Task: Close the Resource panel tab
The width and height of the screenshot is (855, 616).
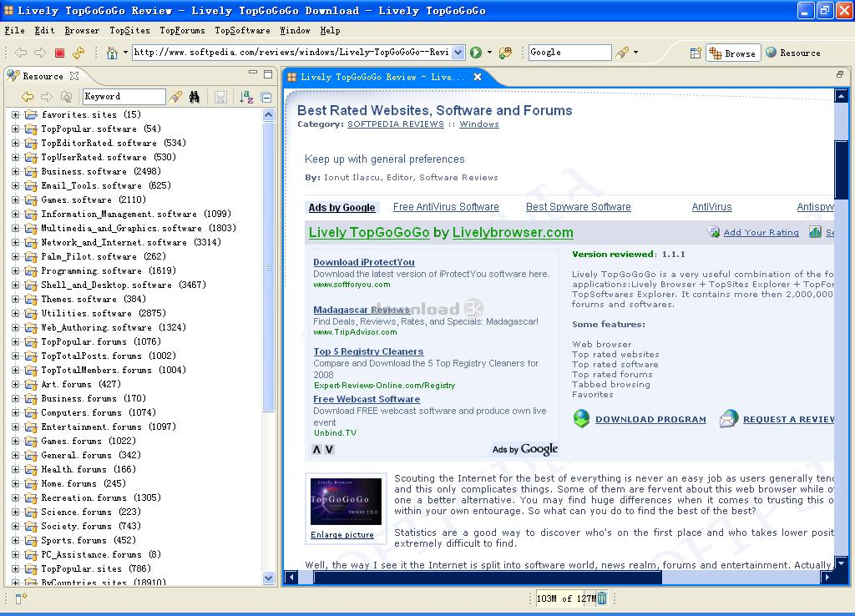Action: pyautogui.click(x=74, y=76)
